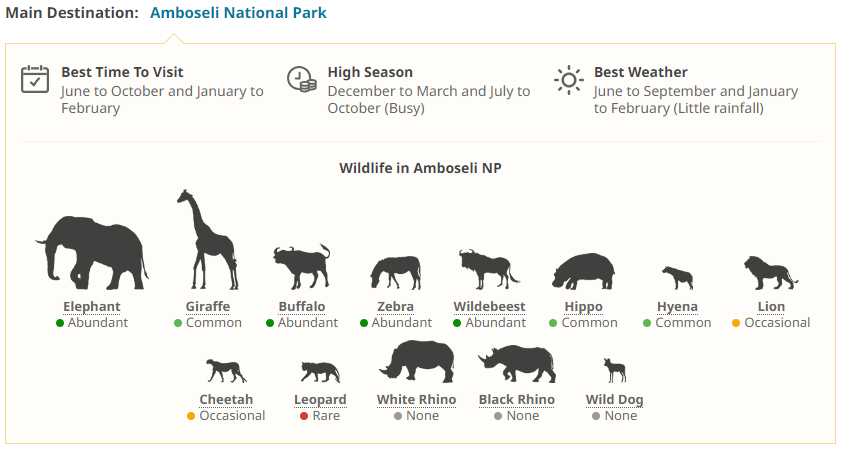Click the Best Time To Visit calendar icon
Screen dimensions: 842x452
tap(36, 79)
